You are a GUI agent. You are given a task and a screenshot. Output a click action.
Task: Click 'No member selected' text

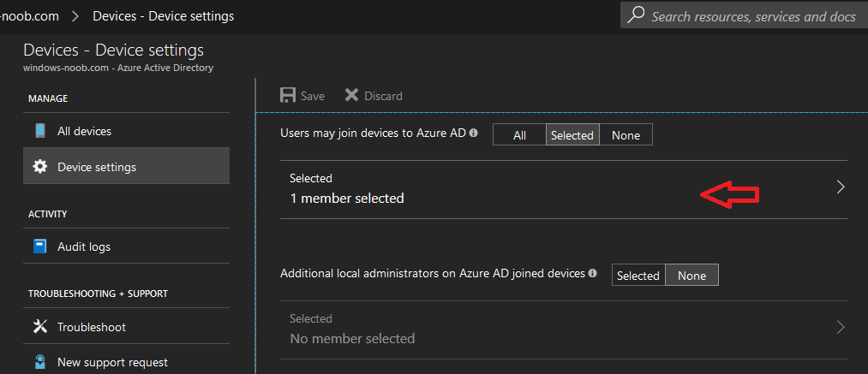(352, 338)
